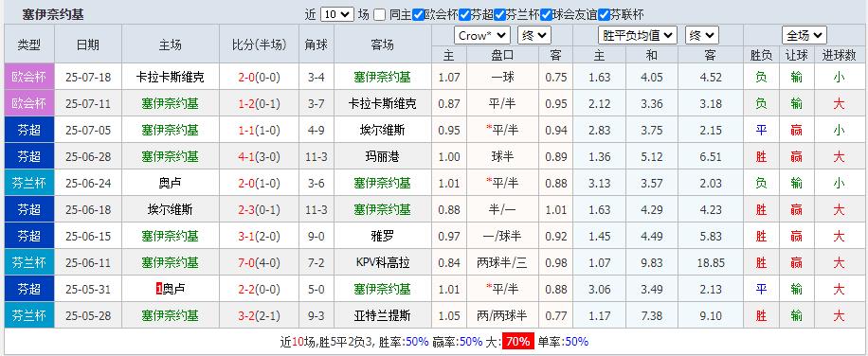Select the 类型 column header
This screenshot has width=868, height=356.
click(x=29, y=44)
